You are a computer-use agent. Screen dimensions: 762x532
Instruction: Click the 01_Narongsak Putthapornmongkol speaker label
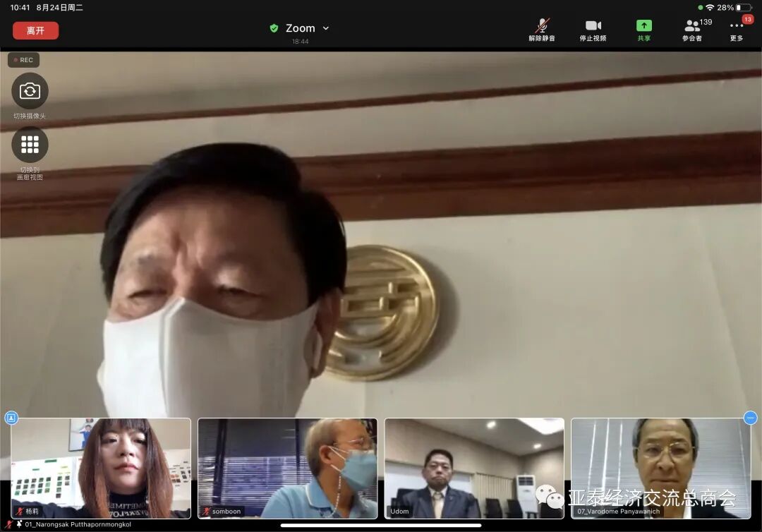(78, 525)
